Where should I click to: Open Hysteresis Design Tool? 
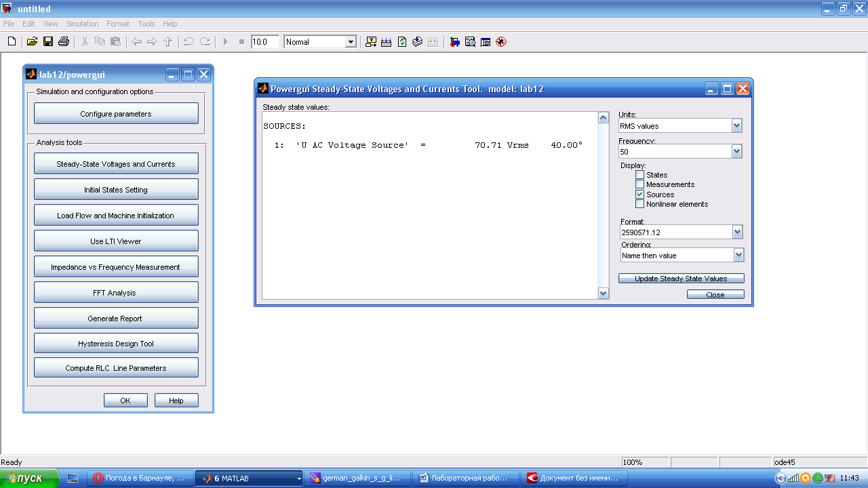(116, 344)
